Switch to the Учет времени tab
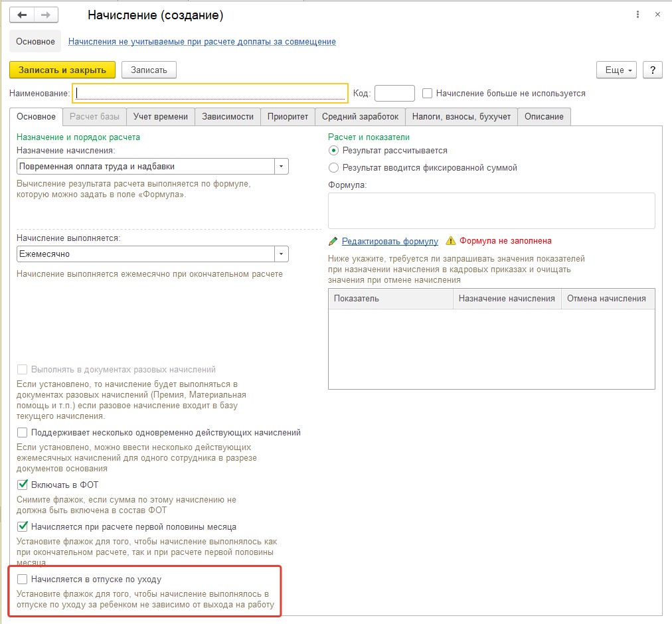The height and width of the screenshot is (624, 672). 160,117
